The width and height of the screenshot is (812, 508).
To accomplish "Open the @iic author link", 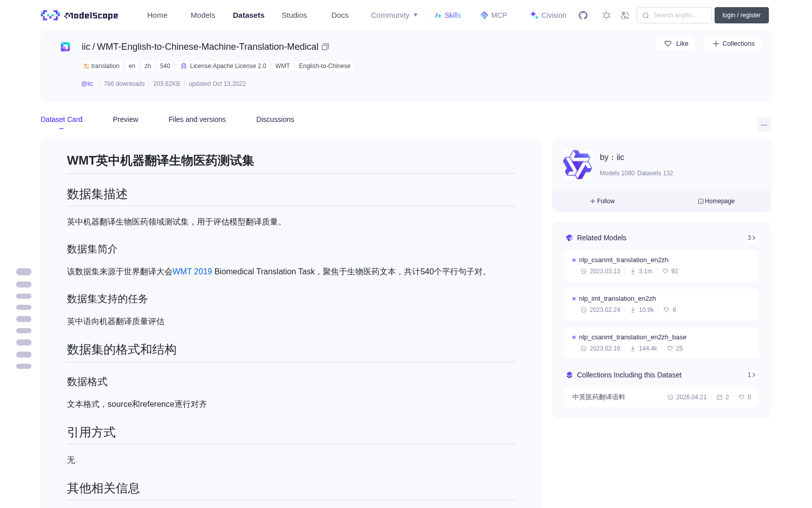I will pos(87,84).
